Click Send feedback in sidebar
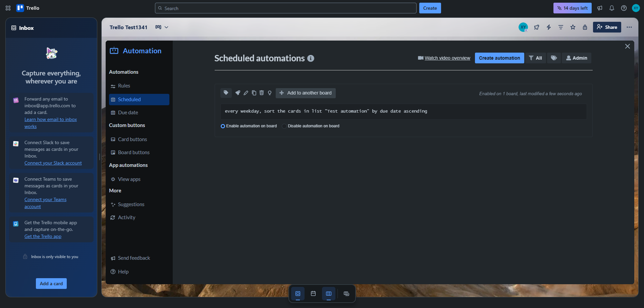This screenshot has width=644, height=308. pyautogui.click(x=139, y=258)
